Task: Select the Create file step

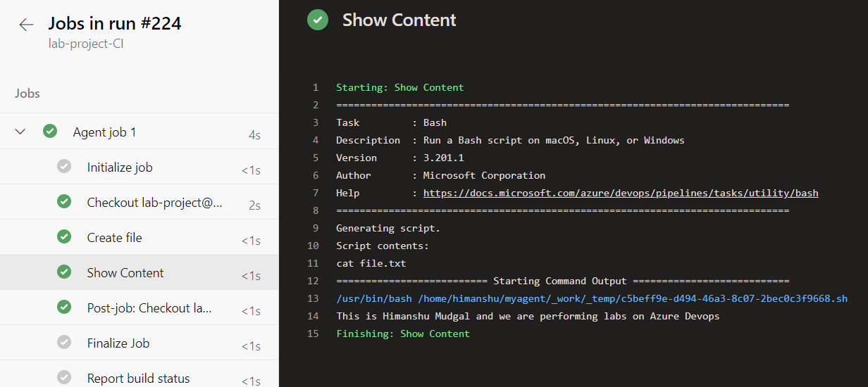Action: point(139,237)
